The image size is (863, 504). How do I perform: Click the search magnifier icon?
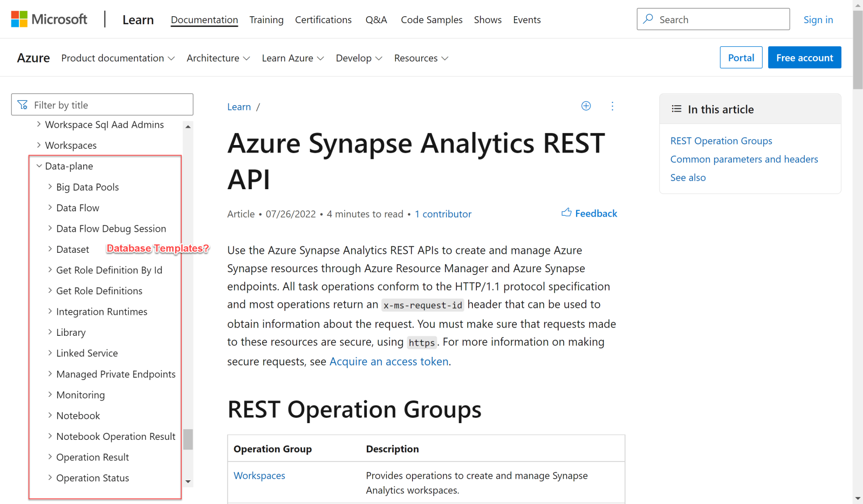648,19
